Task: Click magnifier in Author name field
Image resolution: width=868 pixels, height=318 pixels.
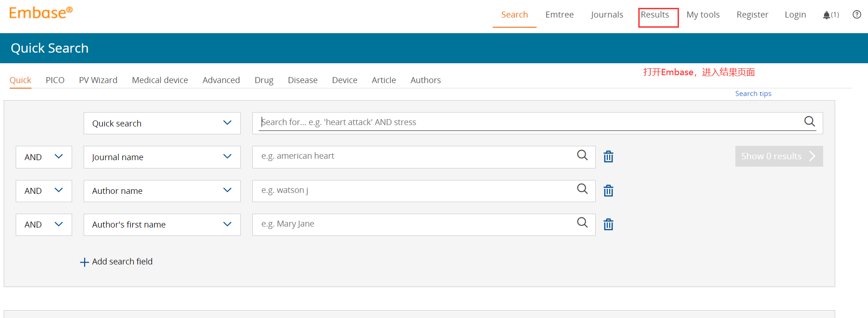Action: tap(582, 189)
